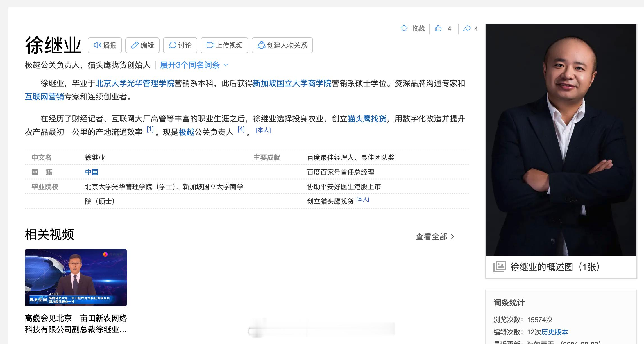
Task: Open 新加坡国立大学商学院 link
Action: (292, 83)
